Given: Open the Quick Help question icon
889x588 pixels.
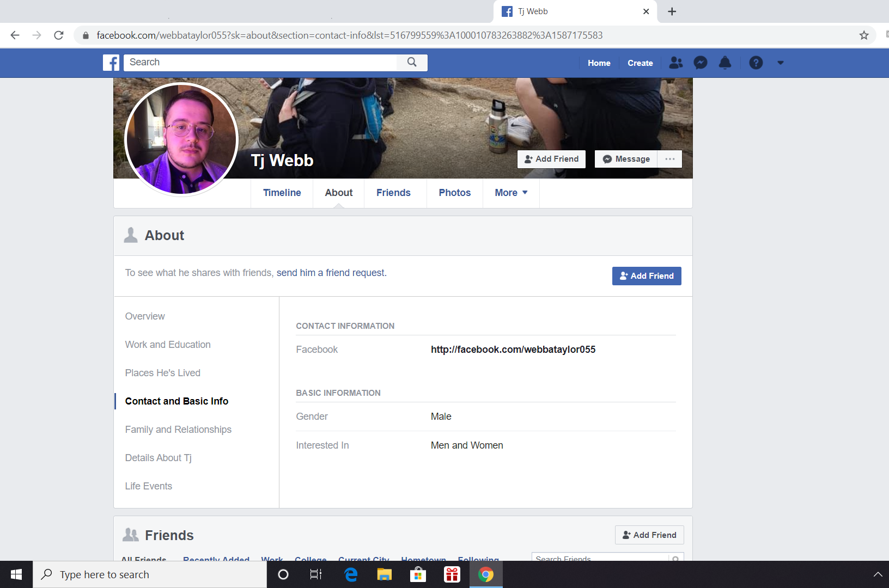Looking at the screenshot, I should [756, 63].
